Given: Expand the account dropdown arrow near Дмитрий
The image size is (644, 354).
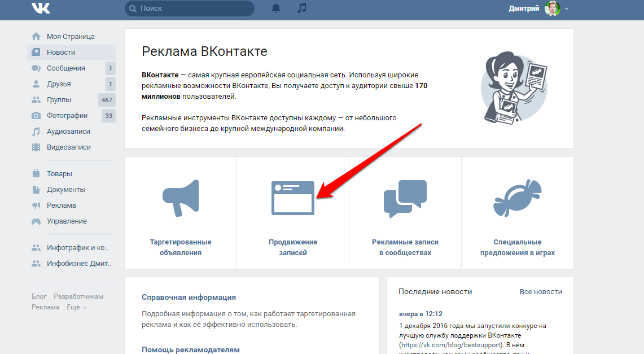Looking at the screenshot, I should coord(567,9).
